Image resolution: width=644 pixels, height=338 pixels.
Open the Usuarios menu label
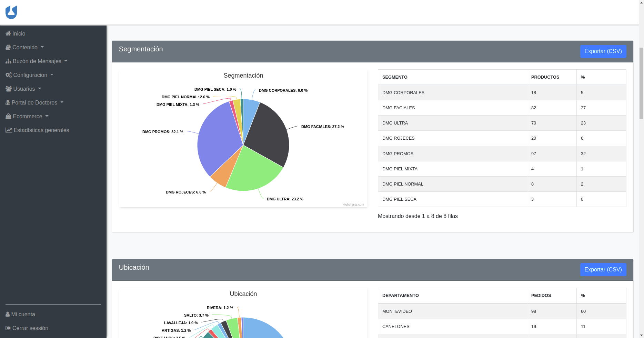[x=24, y=89]
